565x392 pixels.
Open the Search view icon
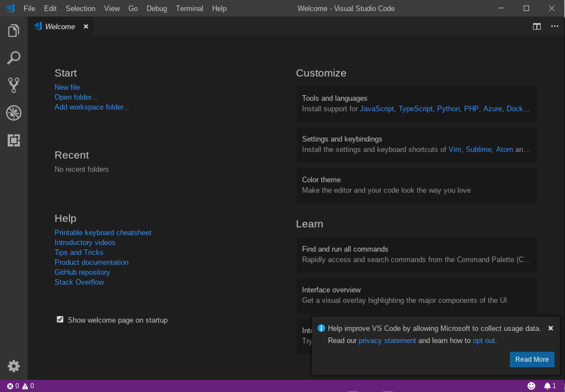pos(14,58)
